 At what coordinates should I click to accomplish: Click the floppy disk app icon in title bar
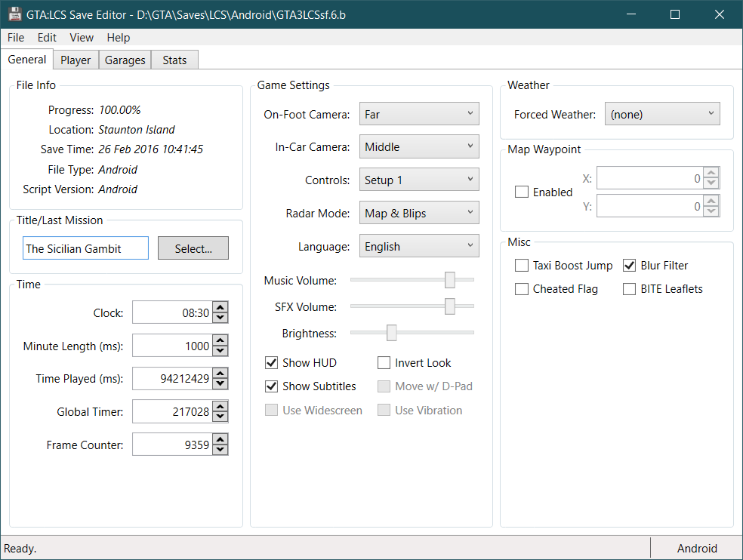14,14
